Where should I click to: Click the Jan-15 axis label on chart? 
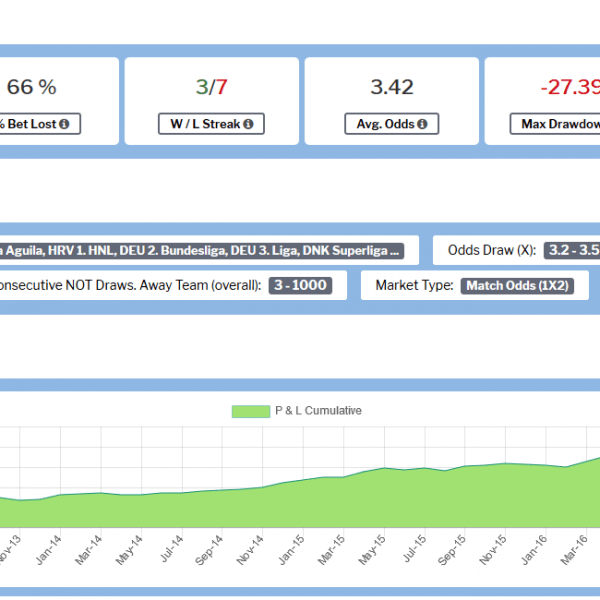[x=292, y=550]
